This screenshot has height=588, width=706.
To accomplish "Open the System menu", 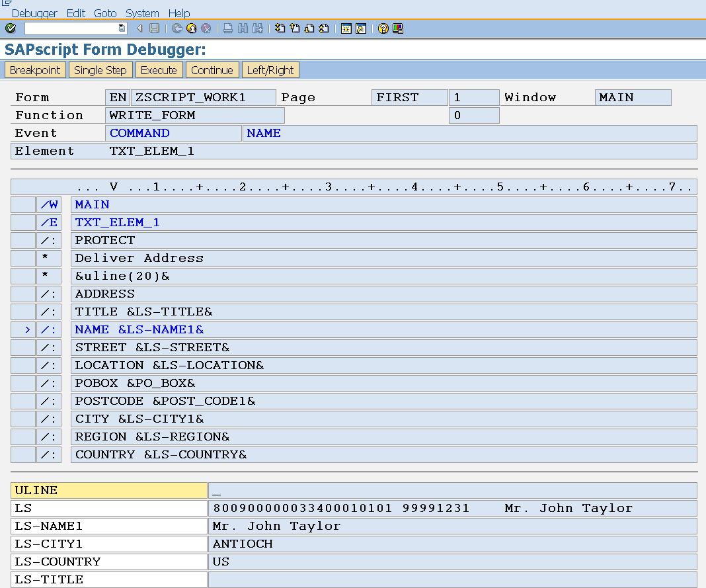I will coord(141,13).
